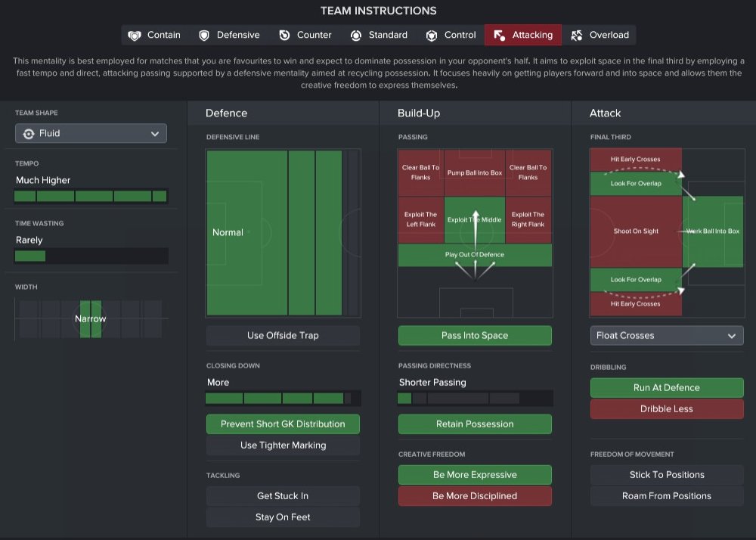The image size is (756, 540).
Task: Enable Use Tighter Marking
Action: [x=283, y=445]
